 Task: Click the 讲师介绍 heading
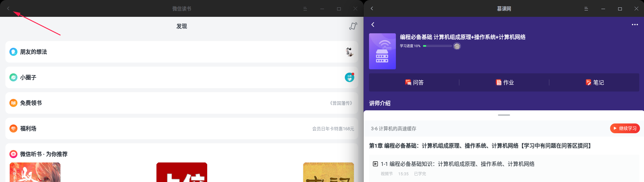(380, 103)
